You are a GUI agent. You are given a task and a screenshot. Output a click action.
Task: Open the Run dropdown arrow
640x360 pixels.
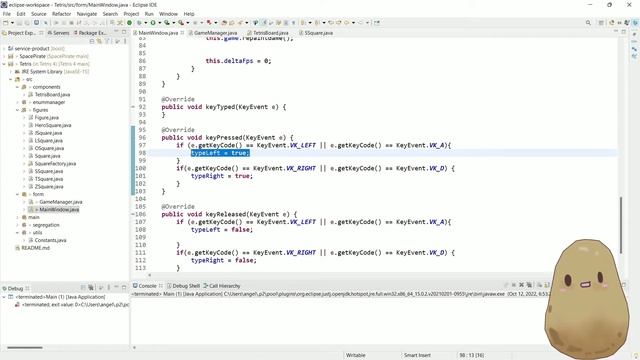[x=160, y=23]
